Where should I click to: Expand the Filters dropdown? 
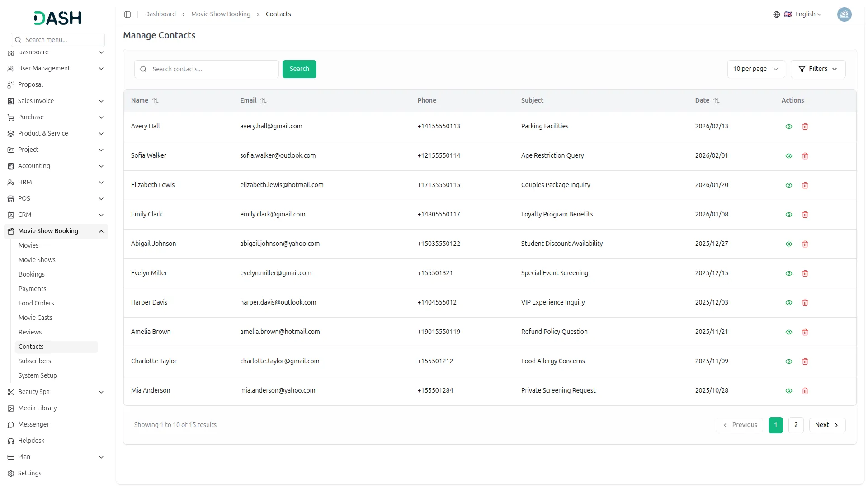818,69
